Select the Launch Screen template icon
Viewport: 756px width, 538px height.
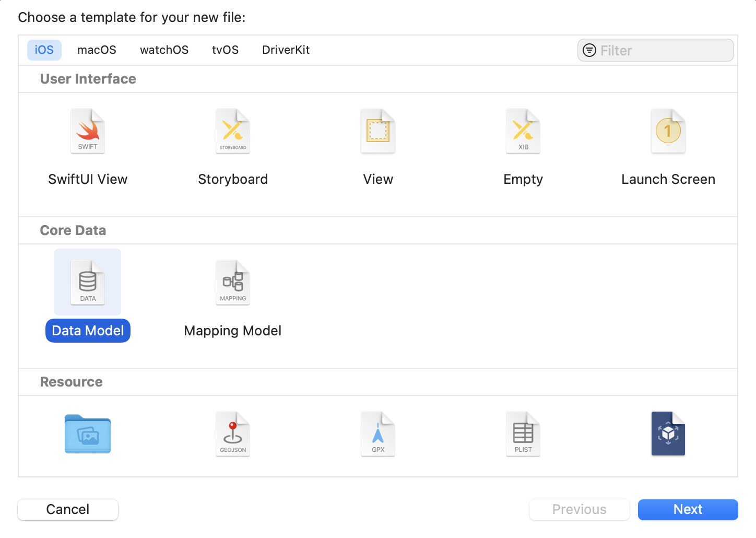[x=668, y=132]
